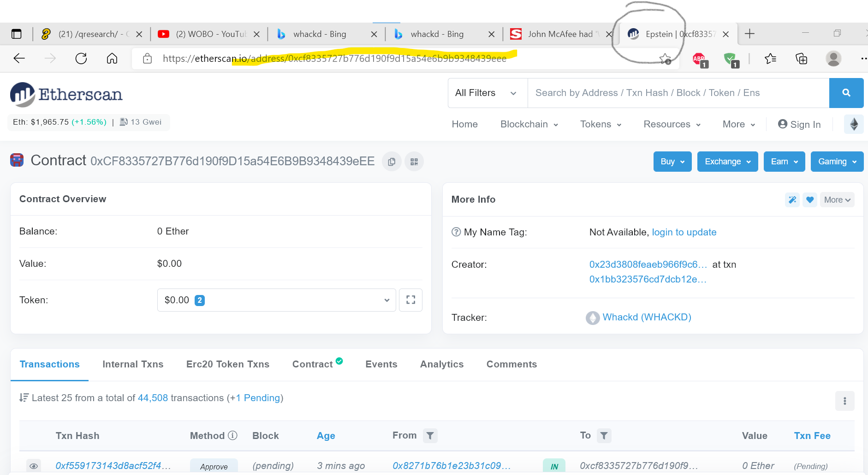
Task: Click the Ethereum network diamond icon
Action: [x=854, y=124]
